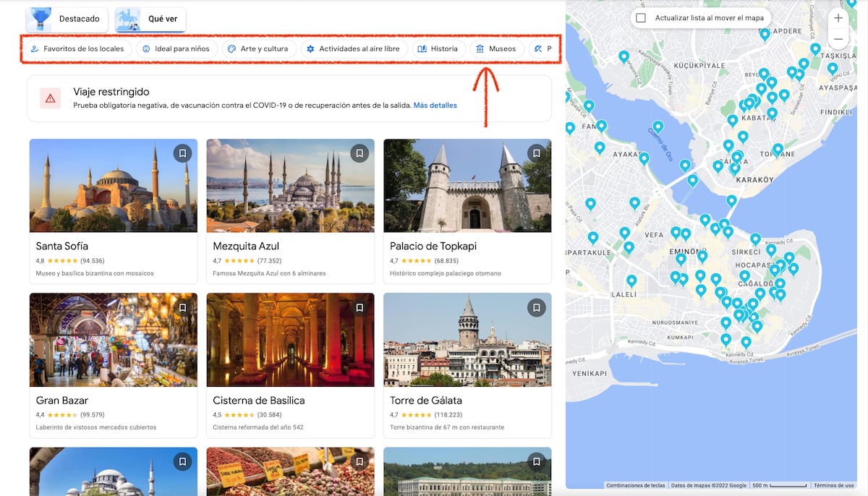The image size is (868, 496).
Task: Open the Mezquita Azul photo
Action: pyautogui.click(x=290, y=186)
